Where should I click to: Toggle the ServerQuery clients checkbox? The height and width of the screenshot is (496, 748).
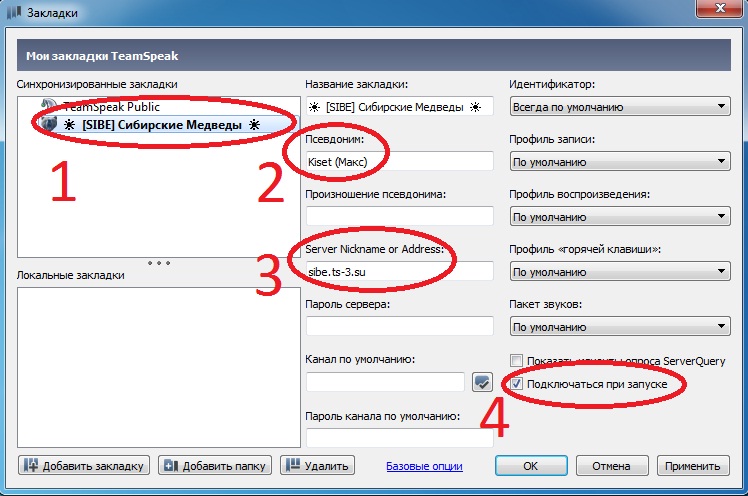click(516, 361)
